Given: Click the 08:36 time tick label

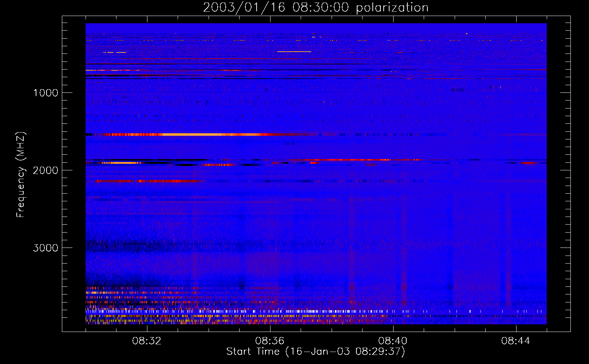Looking at the screenshot, I should [270, 341].
